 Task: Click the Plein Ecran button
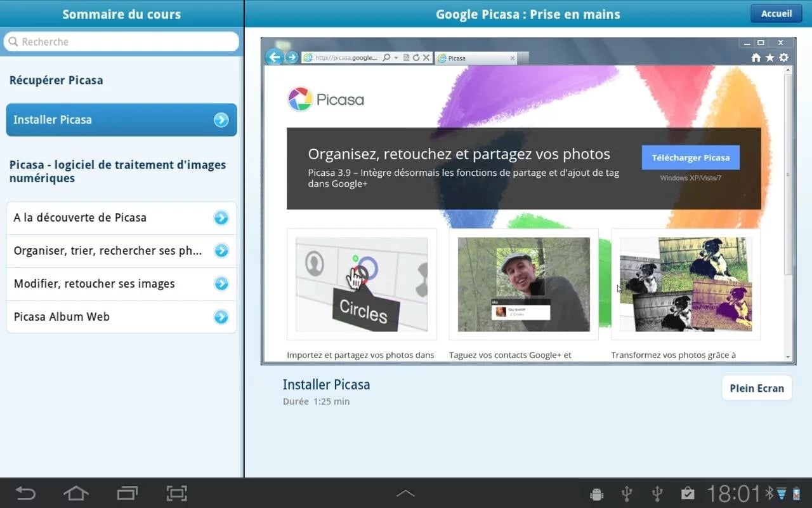[x=757, y=388]
